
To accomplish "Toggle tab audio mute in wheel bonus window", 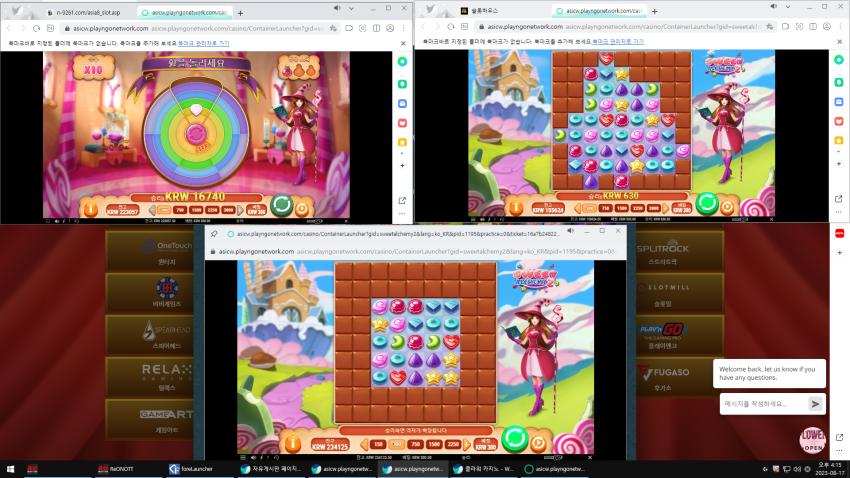I will point(337,8).
